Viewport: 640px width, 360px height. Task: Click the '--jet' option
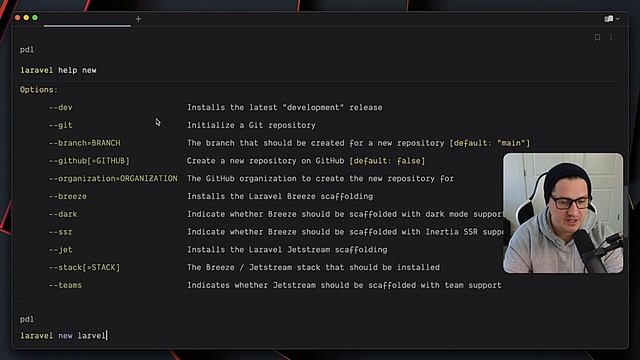pyautogui.click(x=60, y=249)
